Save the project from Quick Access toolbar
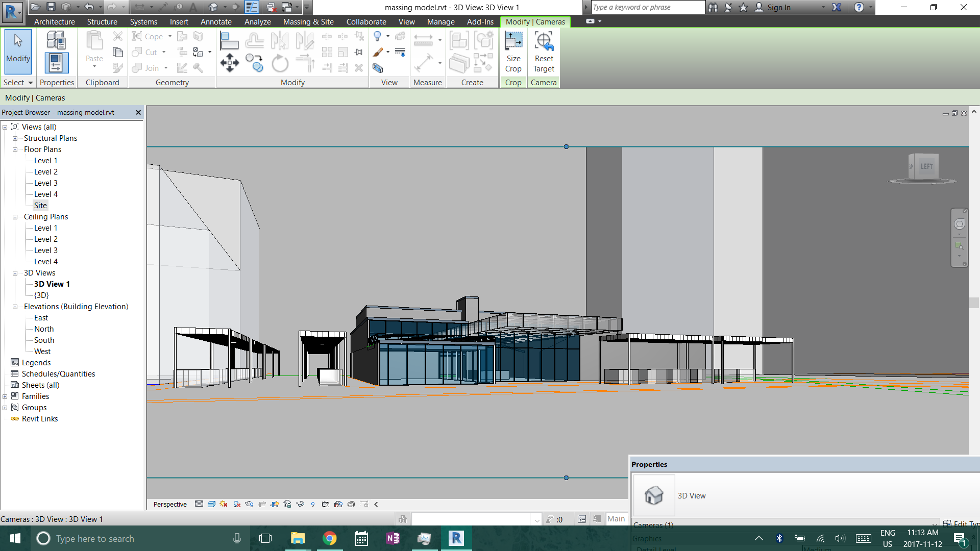Screen dimensions: 980x551 click(51, 7)
